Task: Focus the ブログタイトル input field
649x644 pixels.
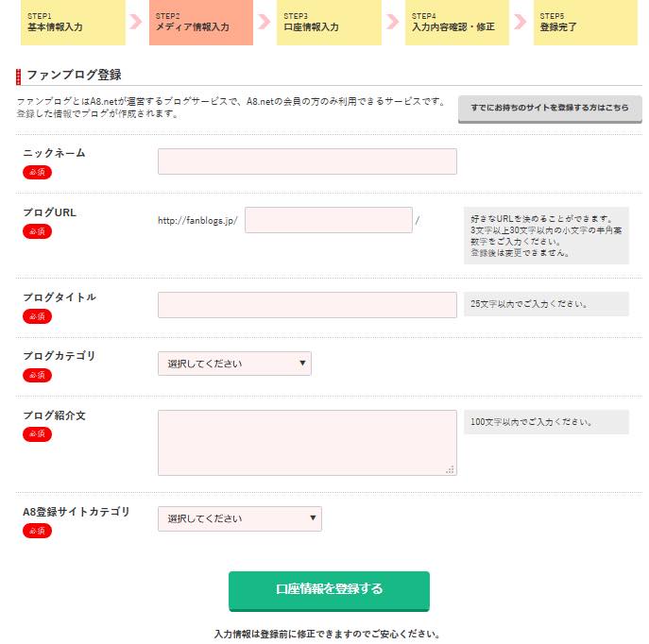Action: tap(307, 305)
